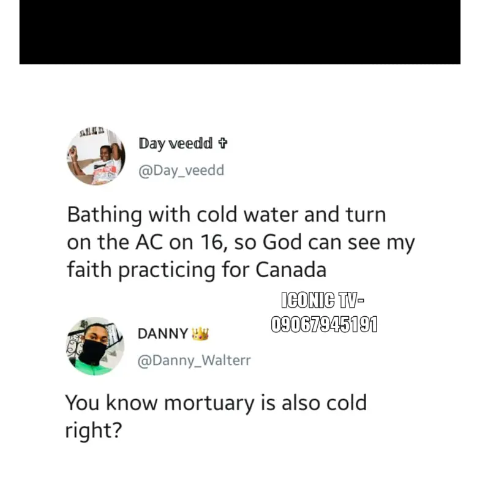
Task: Click 'AC' in the first tweet
Action: 149,242
